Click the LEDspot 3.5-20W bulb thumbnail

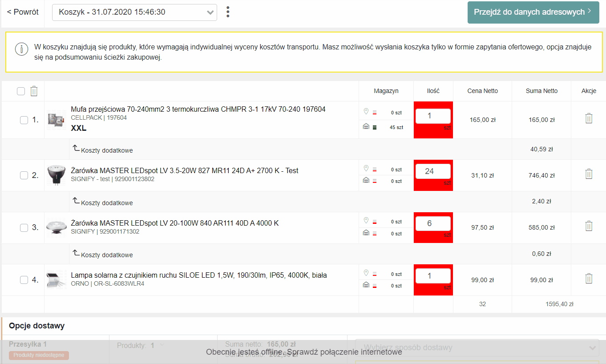tap(57, 175)
